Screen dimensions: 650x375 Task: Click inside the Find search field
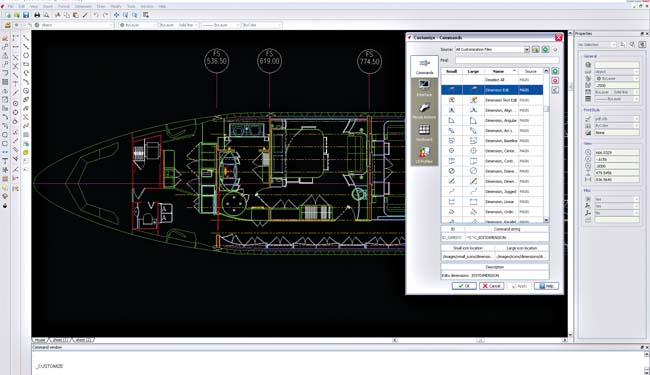tap(507, 60)
